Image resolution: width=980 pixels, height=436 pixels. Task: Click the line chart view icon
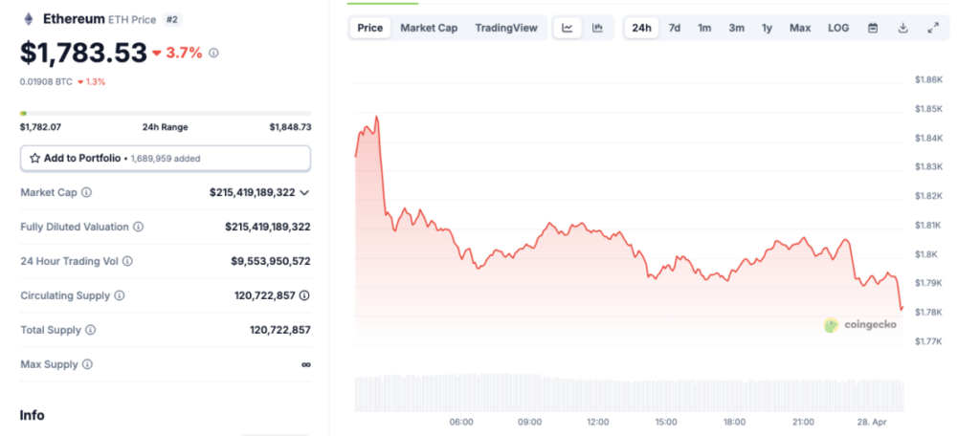tap(568, 28)
